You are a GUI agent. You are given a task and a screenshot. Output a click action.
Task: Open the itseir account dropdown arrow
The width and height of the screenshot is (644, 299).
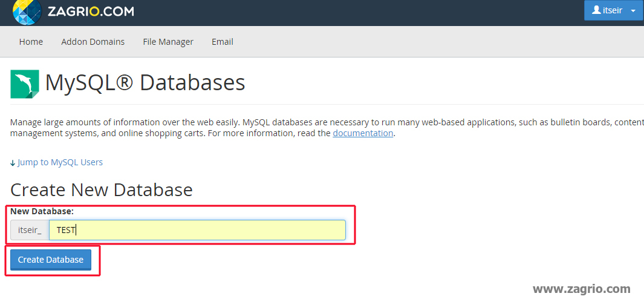(x=632, y=11)
